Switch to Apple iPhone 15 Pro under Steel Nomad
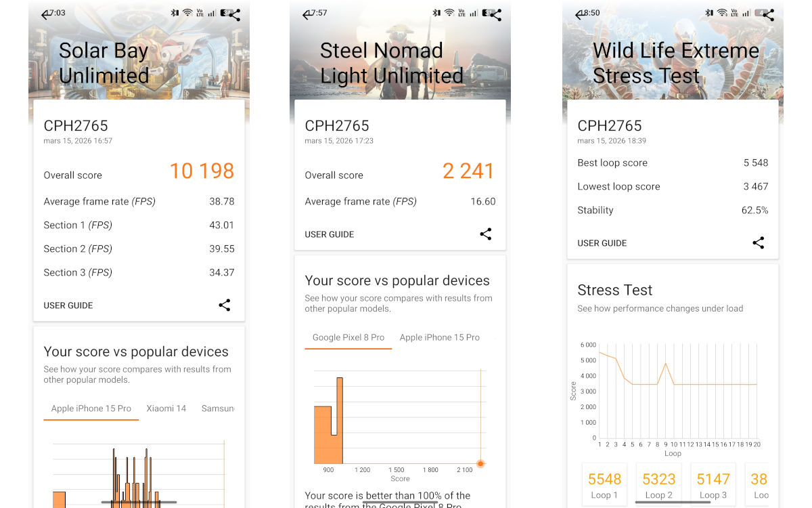 440,337
